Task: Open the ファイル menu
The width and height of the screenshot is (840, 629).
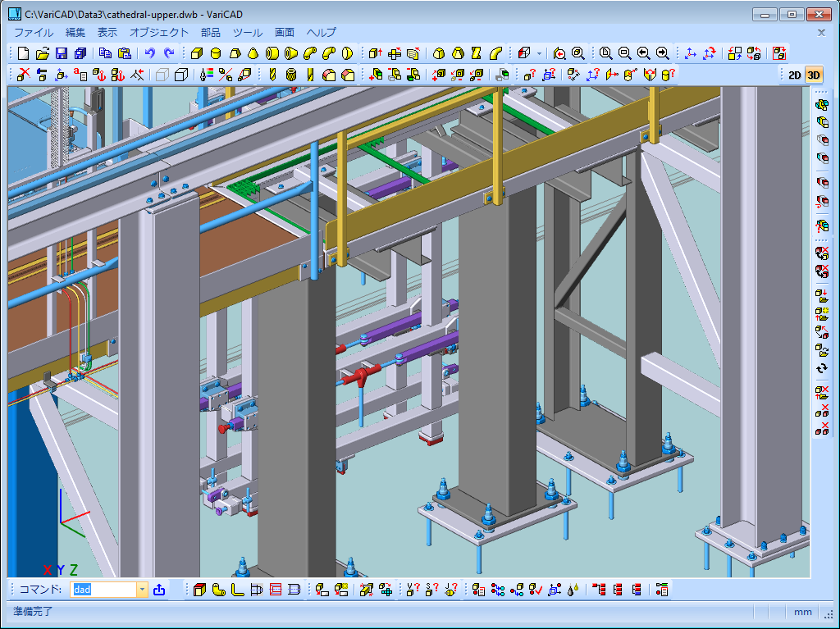Action: [x=34, y=33]
